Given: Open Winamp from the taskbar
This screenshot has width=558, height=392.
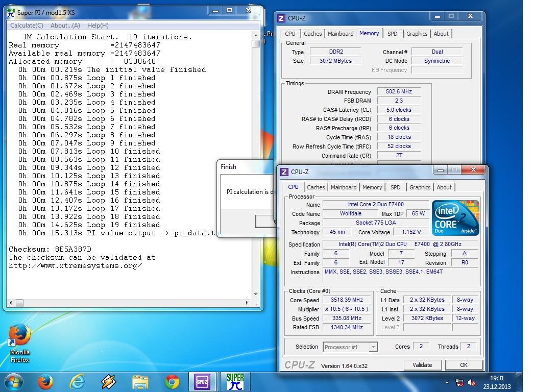Looking at the screenshot, I should (109, 382).
